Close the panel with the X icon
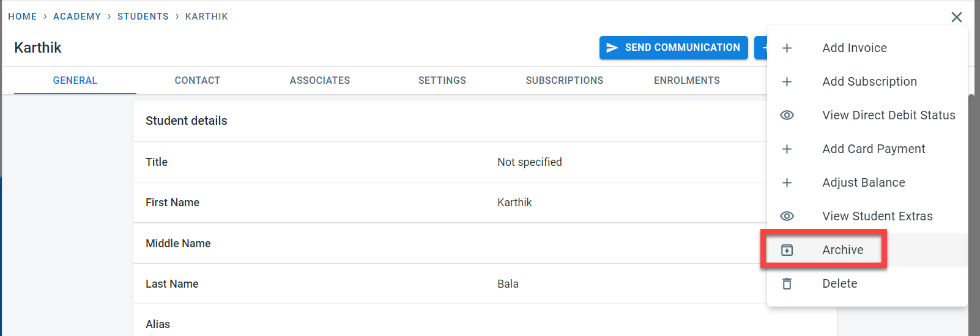 click(957, 17)
